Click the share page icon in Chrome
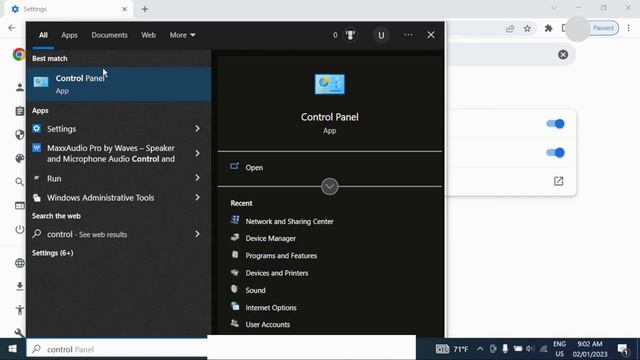640x360 pixels. click(x=510, y=28)
